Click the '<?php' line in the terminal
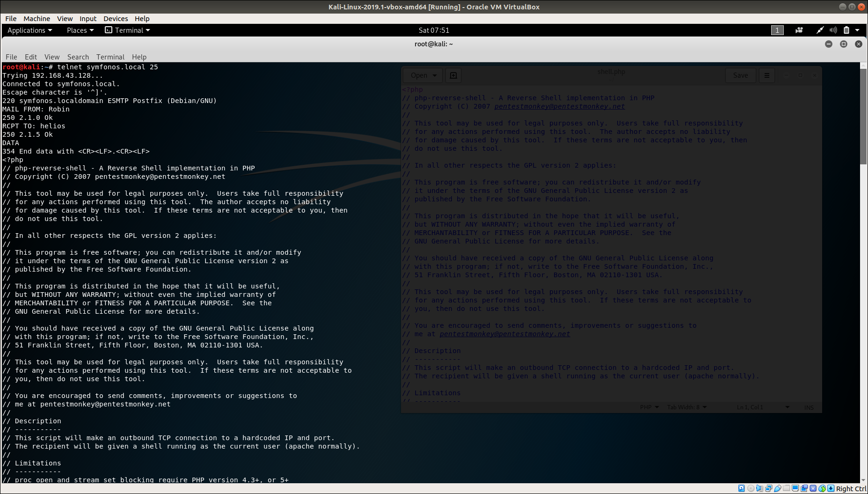The image size is (868, 494). point(13,160)
